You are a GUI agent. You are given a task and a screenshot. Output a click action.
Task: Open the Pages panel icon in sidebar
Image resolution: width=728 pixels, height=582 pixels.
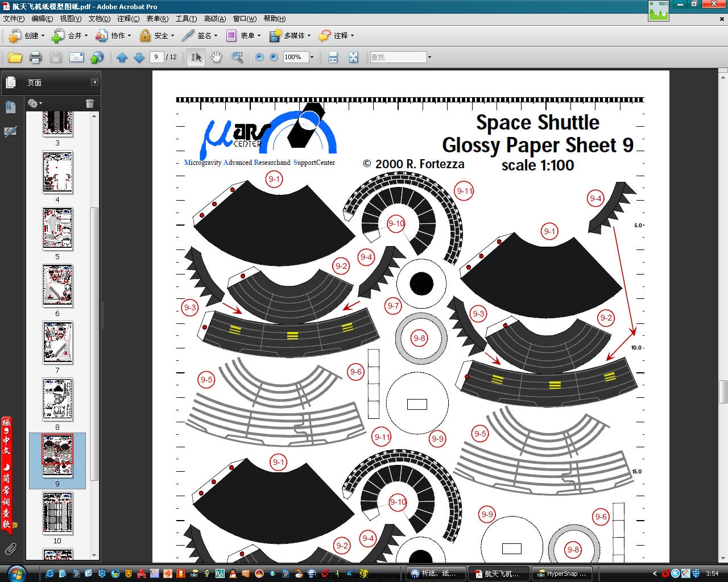(x=11, y=83)
